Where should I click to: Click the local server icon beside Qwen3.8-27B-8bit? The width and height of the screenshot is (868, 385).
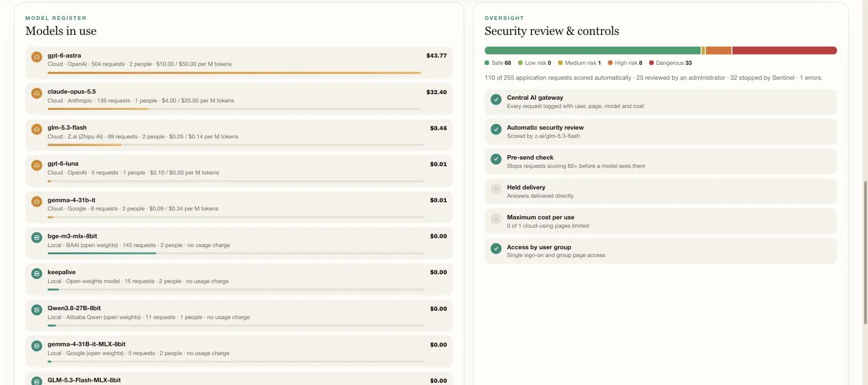pyautogui.click(x=37, y=310)
